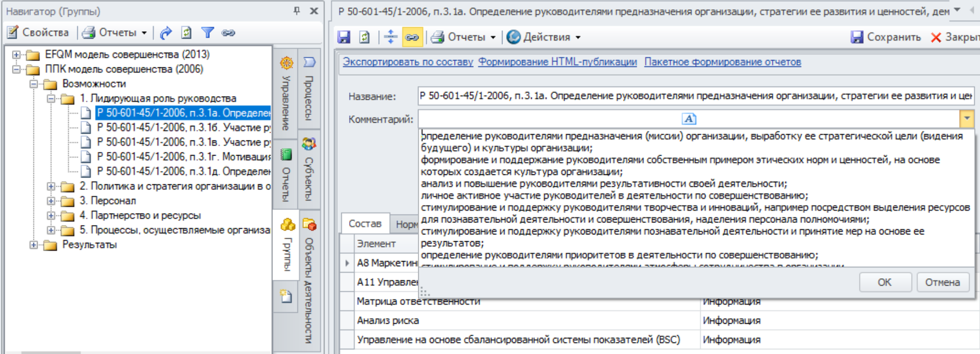
Task: Click the yellow Комментарий dropdown arrow
Action: (x=966, y=119)
